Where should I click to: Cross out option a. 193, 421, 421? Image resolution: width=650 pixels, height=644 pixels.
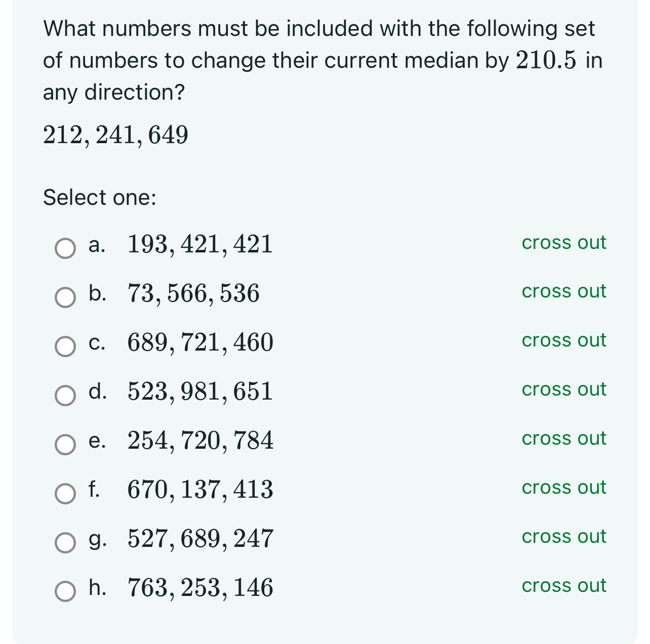pyautogui.click(x=563, y=243)
